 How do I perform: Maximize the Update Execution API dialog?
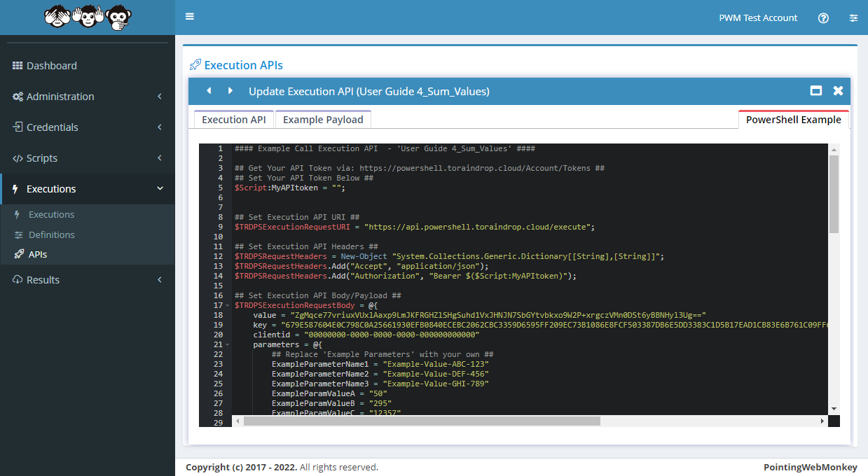coord(815,91)
